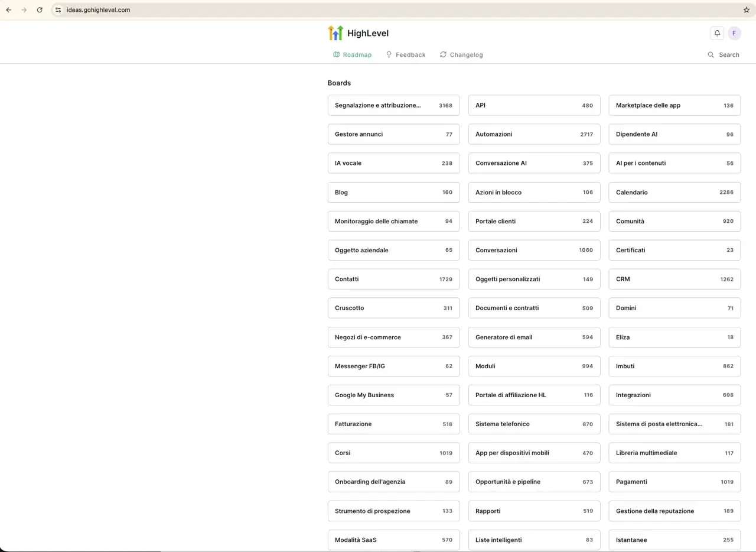Viewport: 756px width, 552px height.
Task: Open the Feedback tab
Action: point(406,54)
